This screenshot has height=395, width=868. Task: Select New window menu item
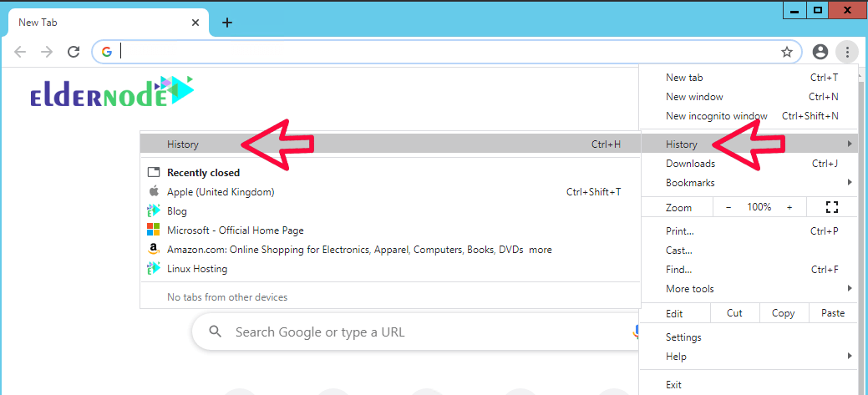(749, 97)
